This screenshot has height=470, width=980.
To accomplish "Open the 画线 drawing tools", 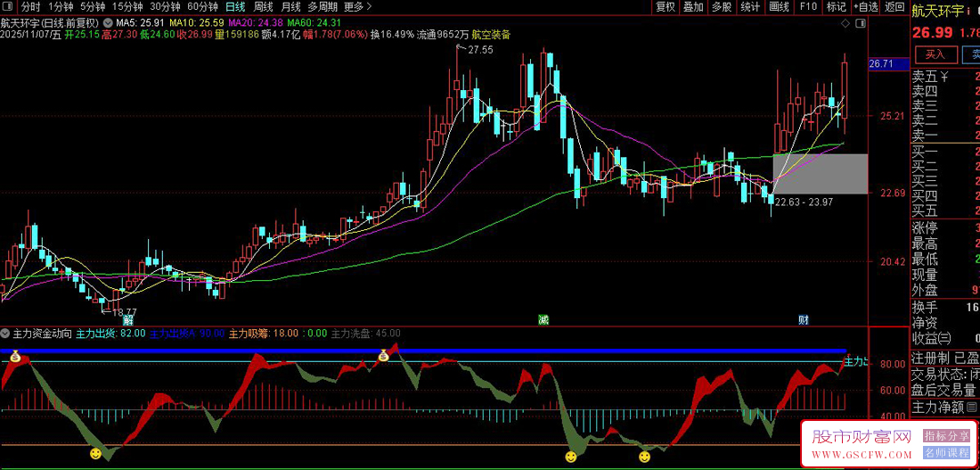I will pyautogui.click(x=779, y=7).
